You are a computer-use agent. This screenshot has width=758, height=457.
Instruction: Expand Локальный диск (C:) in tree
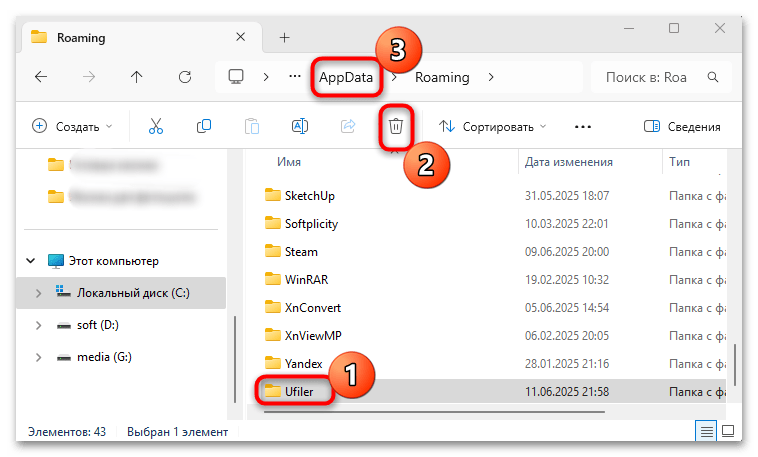38,293
